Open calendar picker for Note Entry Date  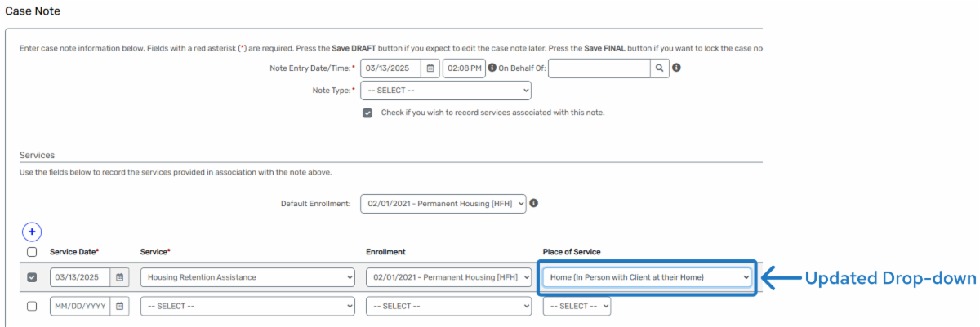(x=430, y=68)
